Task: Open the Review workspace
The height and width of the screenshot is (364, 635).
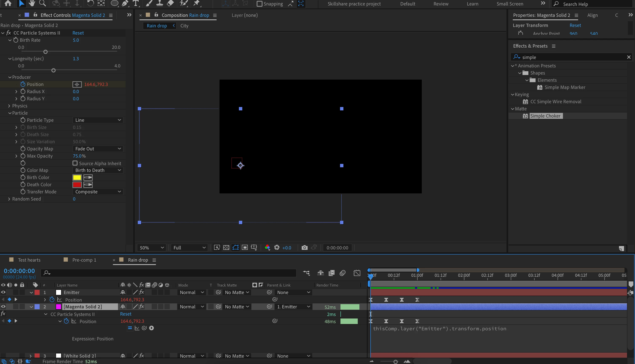Action: tap(441, 4)
